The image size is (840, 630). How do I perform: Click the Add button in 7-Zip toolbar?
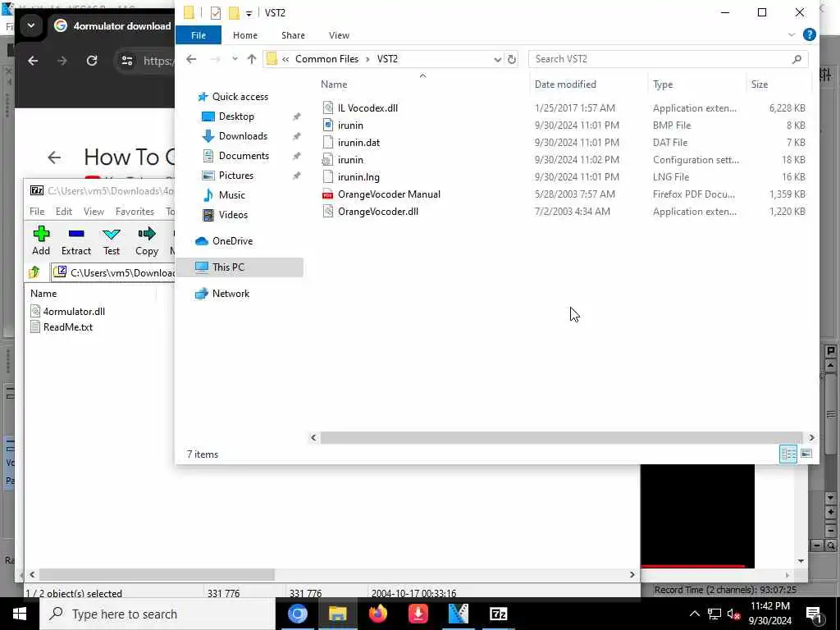41,240
